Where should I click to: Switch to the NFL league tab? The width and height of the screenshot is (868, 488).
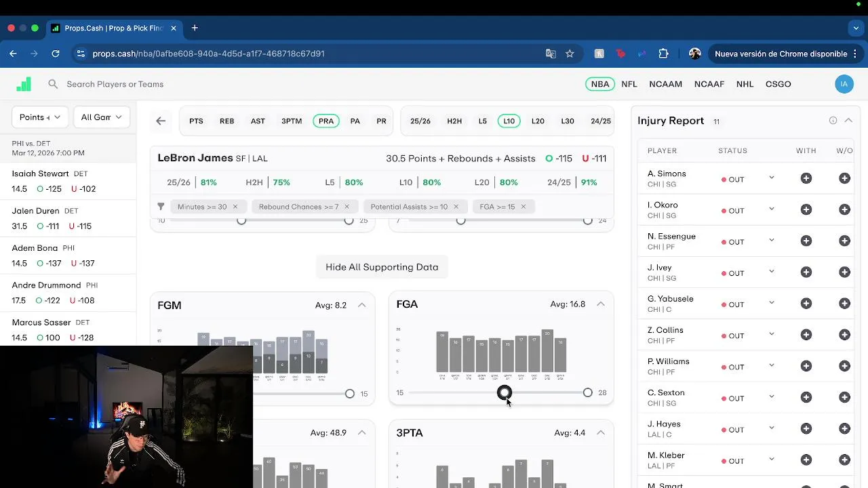629,84
